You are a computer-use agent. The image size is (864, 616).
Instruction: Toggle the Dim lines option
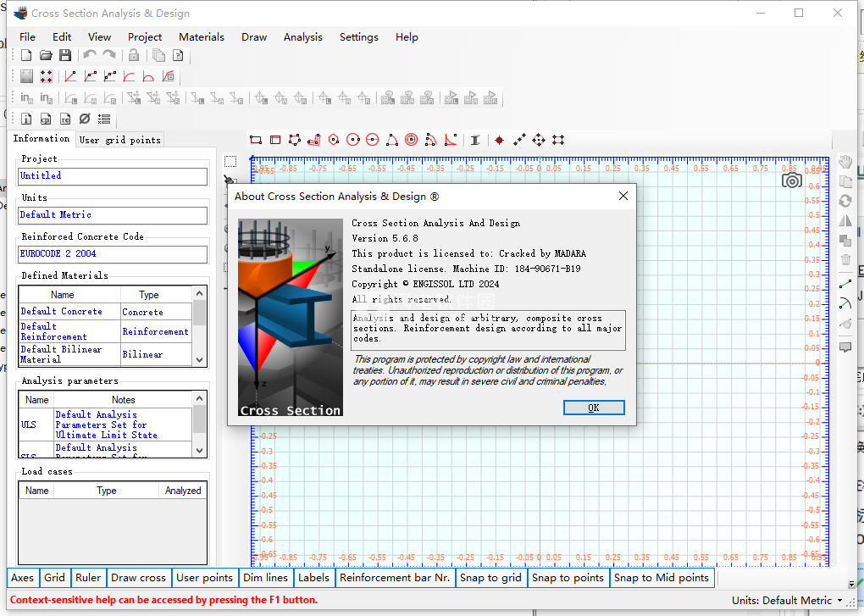coord(266,577)
